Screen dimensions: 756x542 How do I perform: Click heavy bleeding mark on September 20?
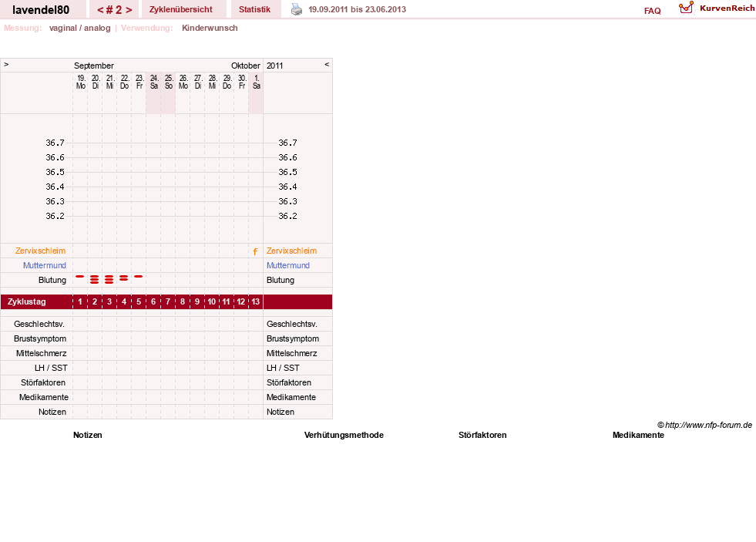click(x=95, y=279)
